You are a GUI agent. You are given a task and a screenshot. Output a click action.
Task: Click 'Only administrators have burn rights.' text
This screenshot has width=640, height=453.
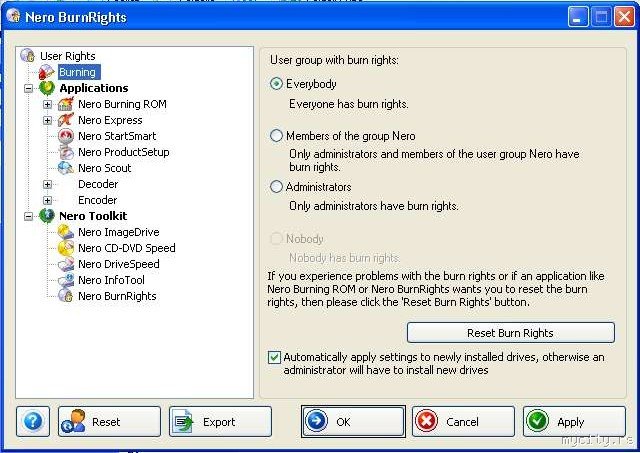coord(374,206)
